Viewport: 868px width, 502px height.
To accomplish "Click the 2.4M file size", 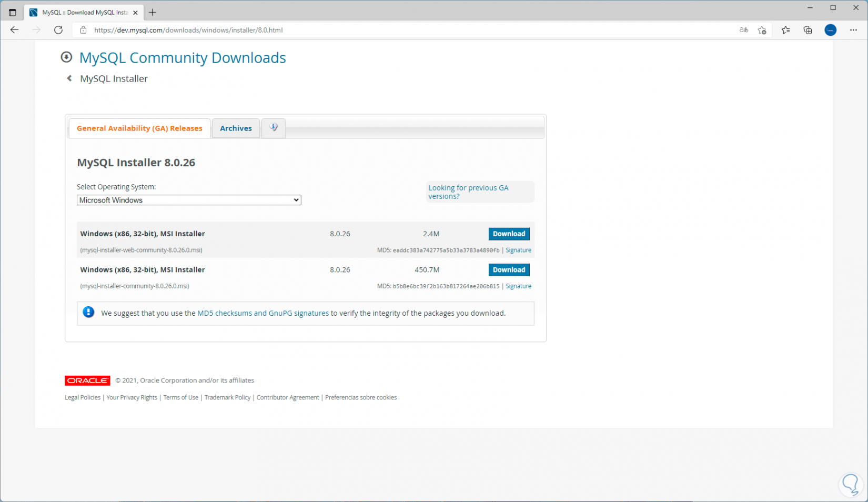I will (431, 234).
